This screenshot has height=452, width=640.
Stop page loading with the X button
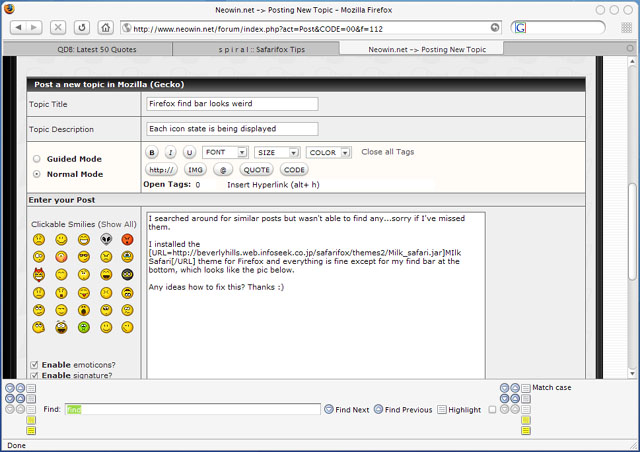click(x=58, y=27)
